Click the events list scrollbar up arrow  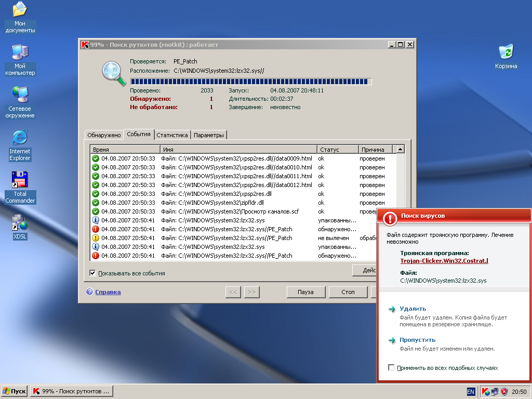[x=401, y=149]
